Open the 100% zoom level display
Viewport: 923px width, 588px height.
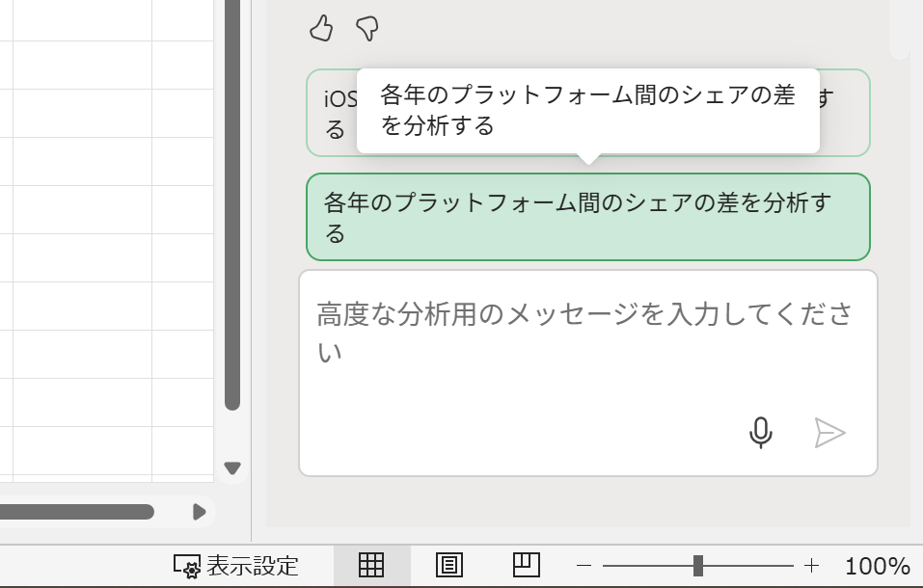pos(881,566)
